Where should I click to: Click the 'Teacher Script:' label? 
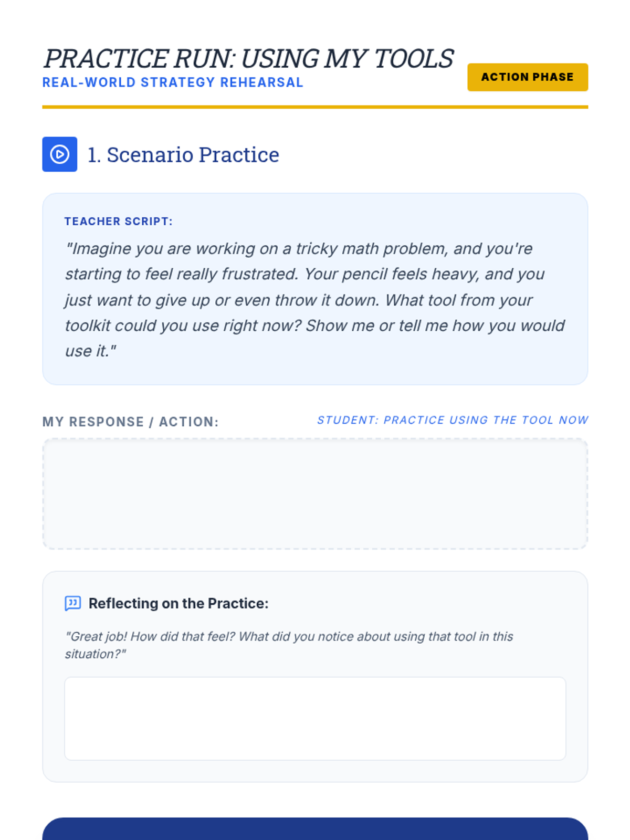coord(118,222)
